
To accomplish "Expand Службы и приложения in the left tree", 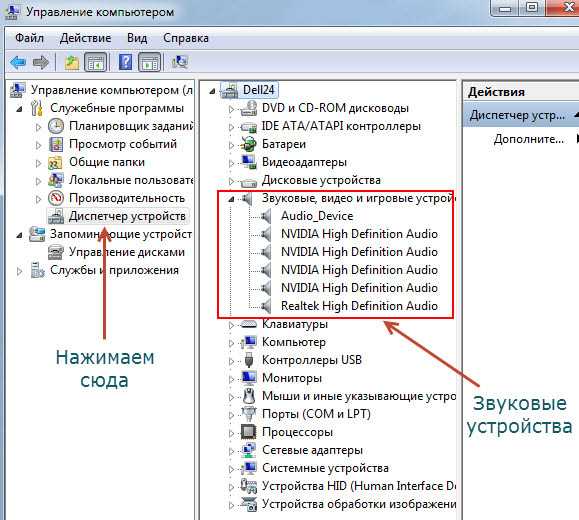I will pos(20,271).
